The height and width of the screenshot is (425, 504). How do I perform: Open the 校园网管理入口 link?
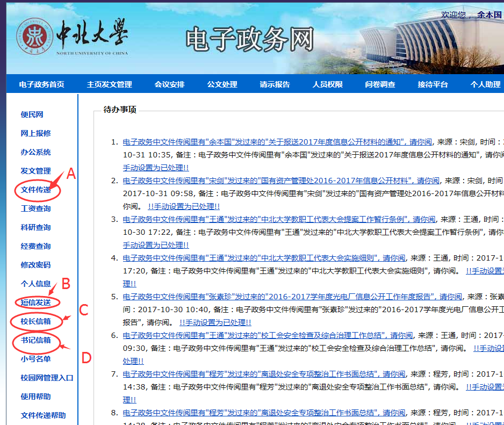coord(47,378)
